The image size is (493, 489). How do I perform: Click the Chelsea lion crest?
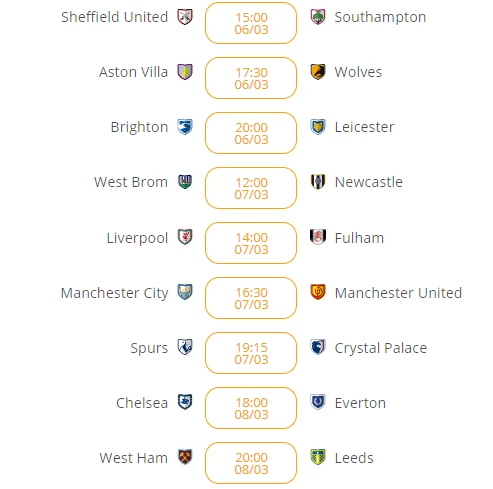[x=185, y=402]
